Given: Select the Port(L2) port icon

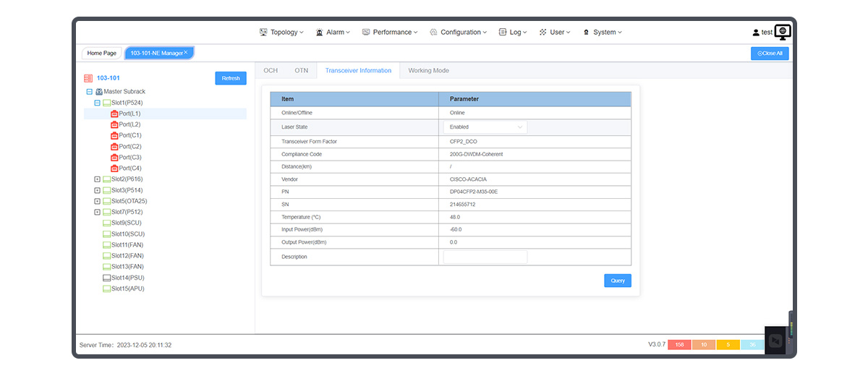Looking at the screenshot, I should [114, 124].
